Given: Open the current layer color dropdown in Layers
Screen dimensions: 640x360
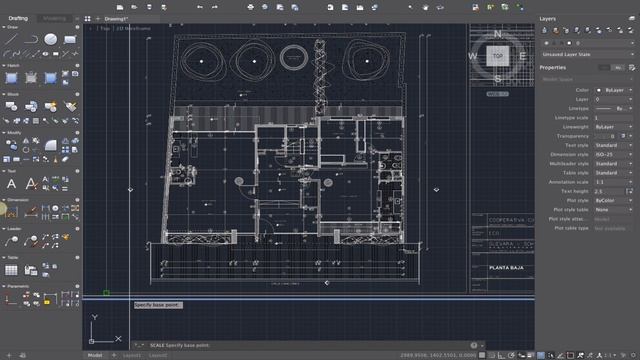Looking at the screenshot, I should (x=589, y=43).
